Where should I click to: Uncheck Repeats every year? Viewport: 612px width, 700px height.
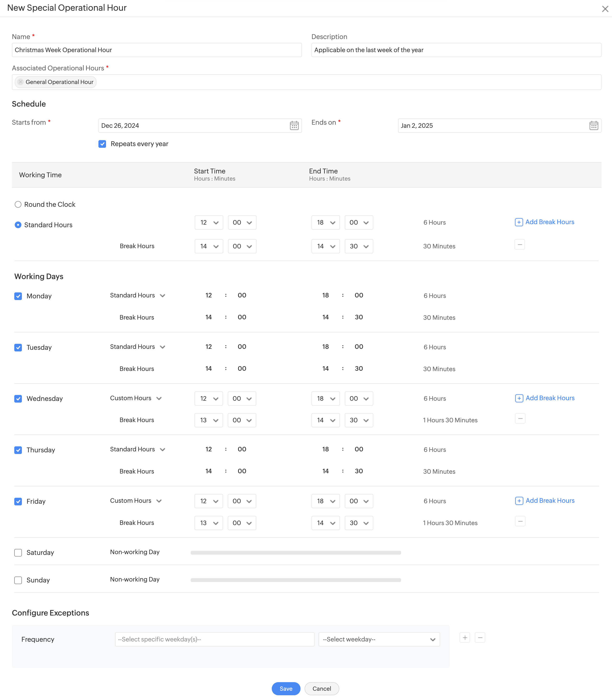(x=102, y=144)
